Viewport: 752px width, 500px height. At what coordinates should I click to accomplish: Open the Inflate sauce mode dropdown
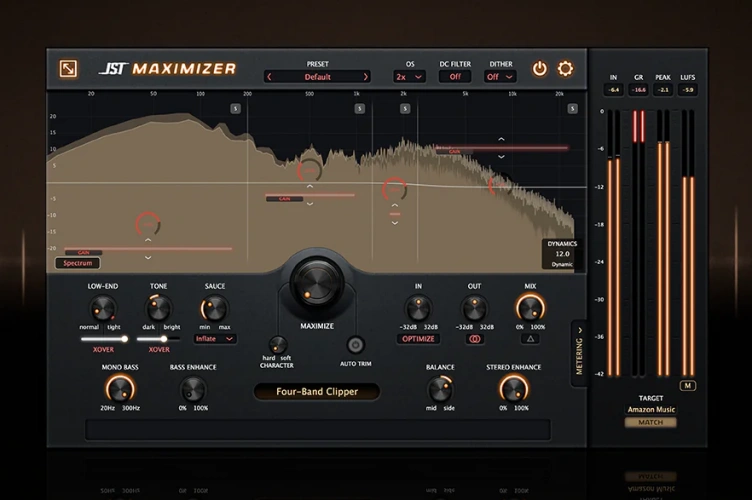(214, 339)
